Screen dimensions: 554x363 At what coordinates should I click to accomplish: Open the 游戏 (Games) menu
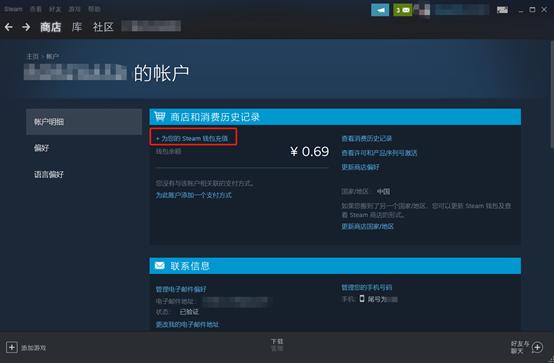pos(74,9)
